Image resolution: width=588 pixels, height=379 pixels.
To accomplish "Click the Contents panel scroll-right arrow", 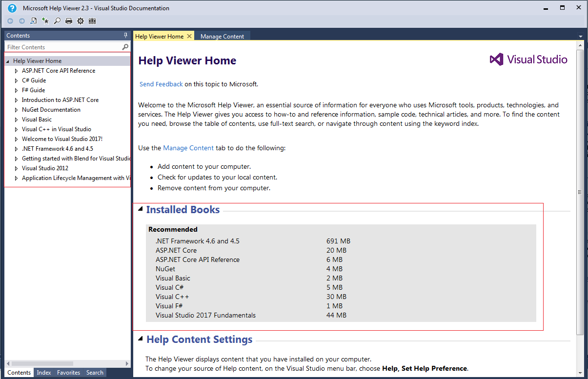I will coord(128,363).
